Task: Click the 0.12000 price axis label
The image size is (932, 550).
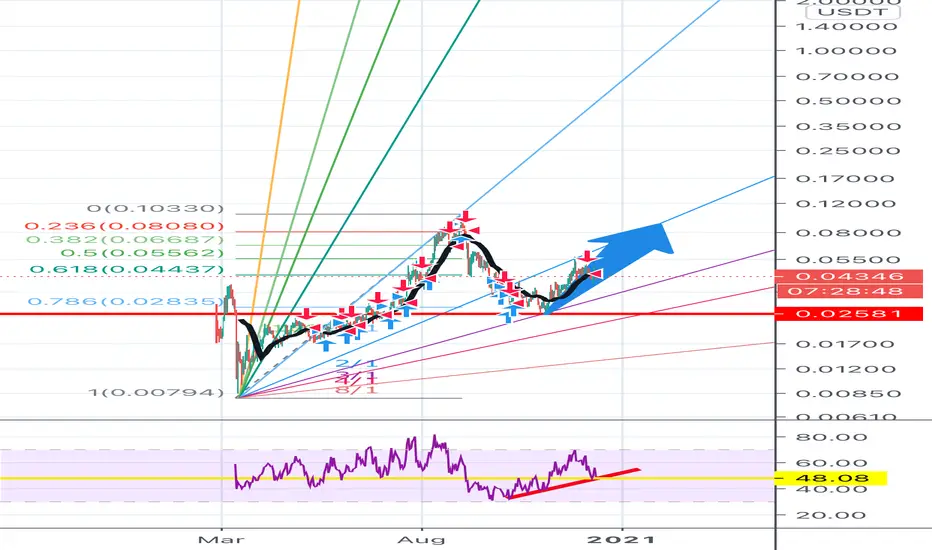Action: pos(846,204)
